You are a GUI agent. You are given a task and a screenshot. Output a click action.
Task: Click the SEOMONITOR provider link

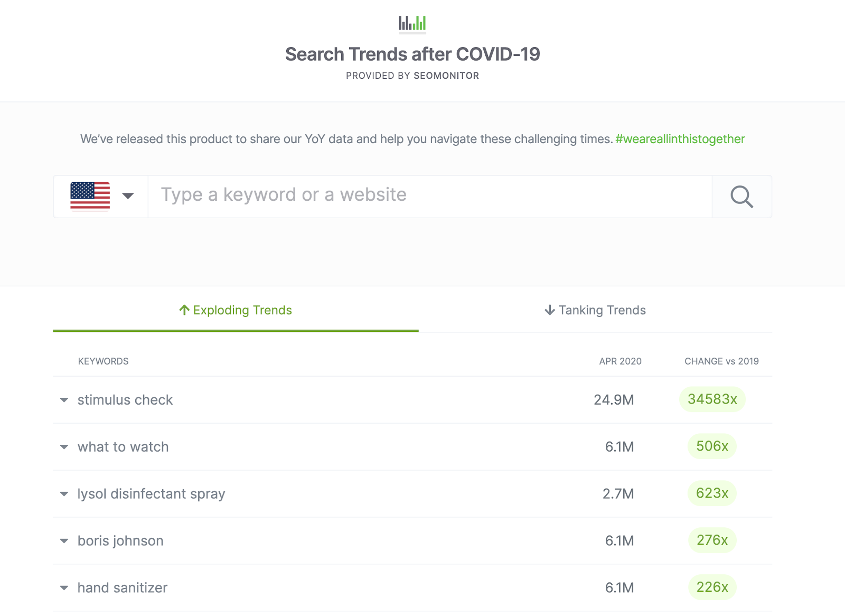coord(446,76)
